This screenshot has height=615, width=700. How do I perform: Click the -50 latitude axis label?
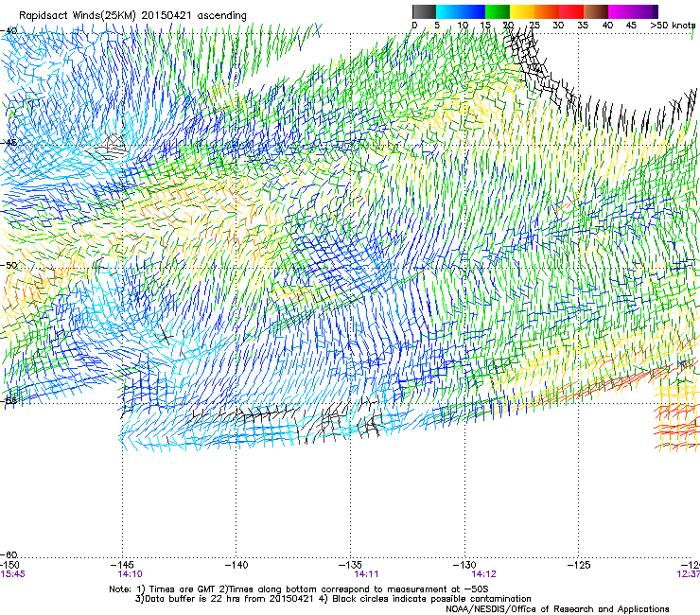[9, 265]
